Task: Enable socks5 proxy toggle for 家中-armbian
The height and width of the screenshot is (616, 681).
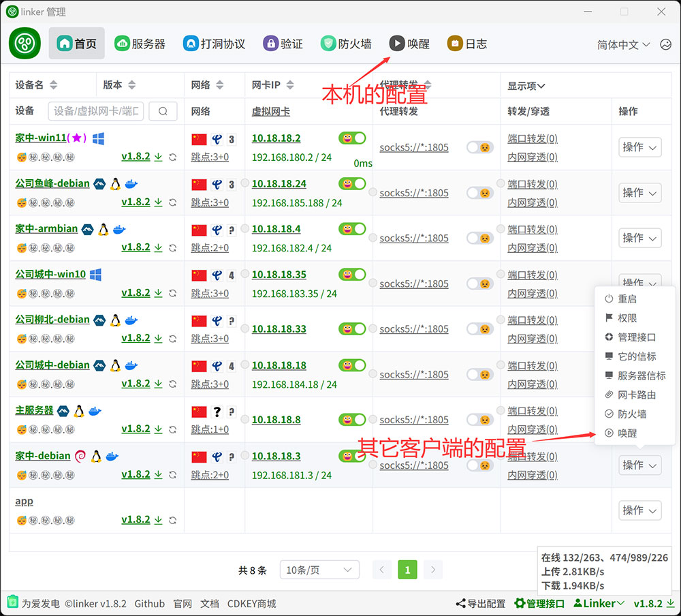Action: tap(479, 238)
